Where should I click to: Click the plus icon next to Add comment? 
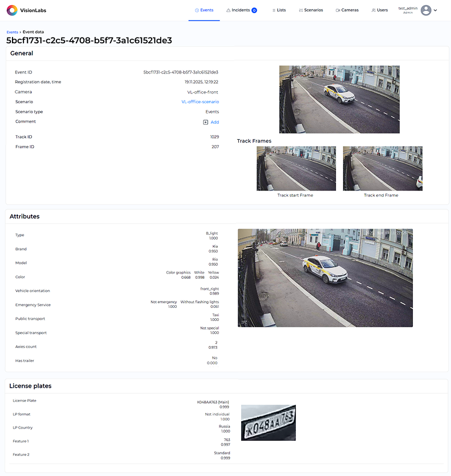(205, 122)
